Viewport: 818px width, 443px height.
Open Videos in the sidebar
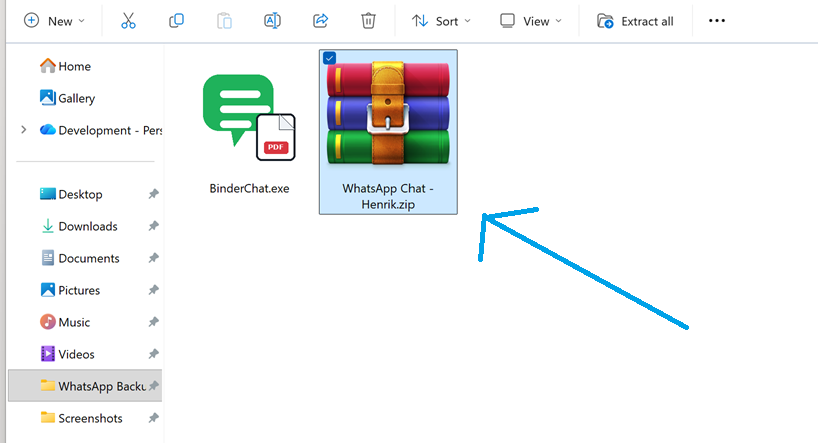tap(67, 354)
